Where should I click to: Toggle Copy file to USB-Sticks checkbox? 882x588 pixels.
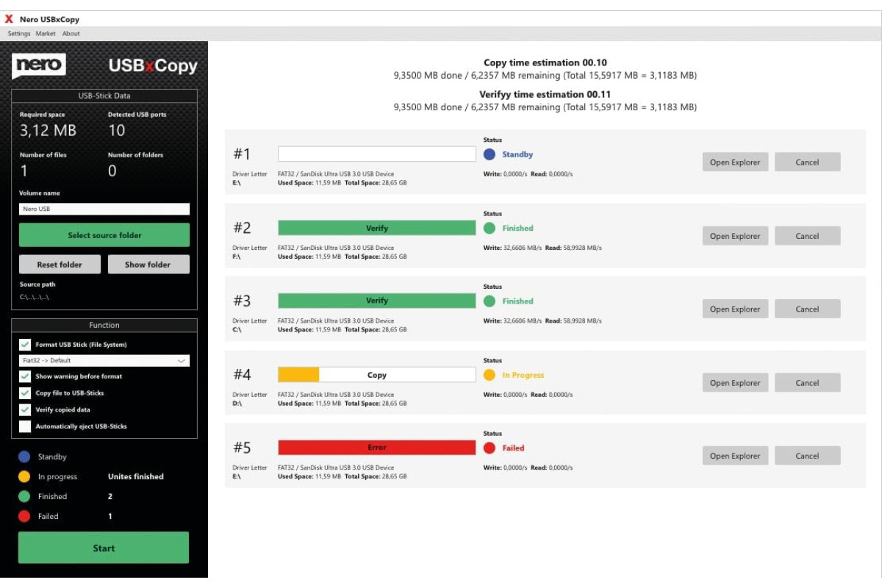[x=25, y=392]
